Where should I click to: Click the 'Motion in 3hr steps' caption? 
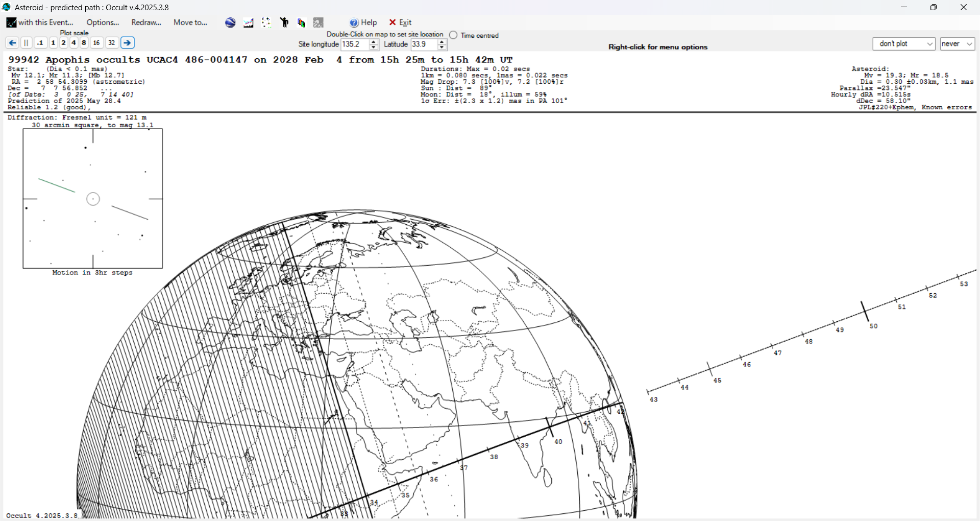tap(92, 273)
